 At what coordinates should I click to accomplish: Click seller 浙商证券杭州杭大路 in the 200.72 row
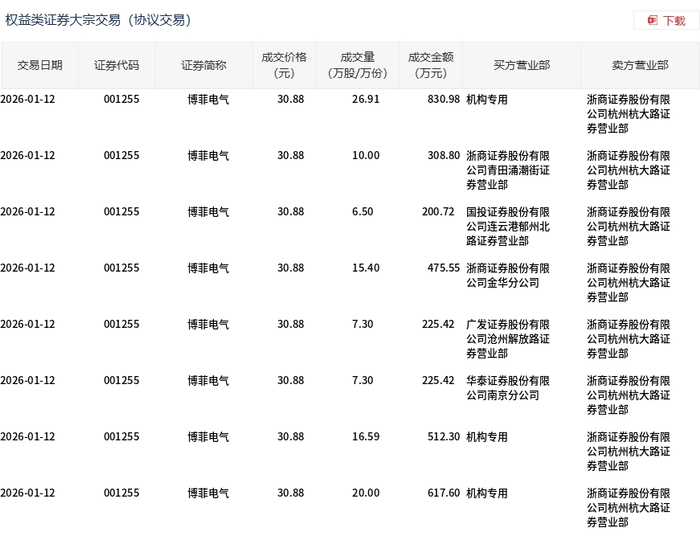(x=629, y=226)
